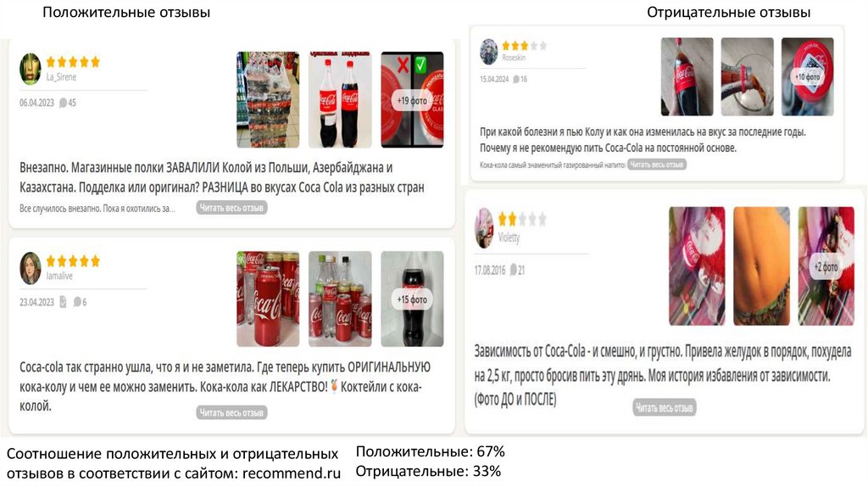Screen dimensions: 868x487
Task: Open La_Sirene's profile avatar
Action: 31,70
